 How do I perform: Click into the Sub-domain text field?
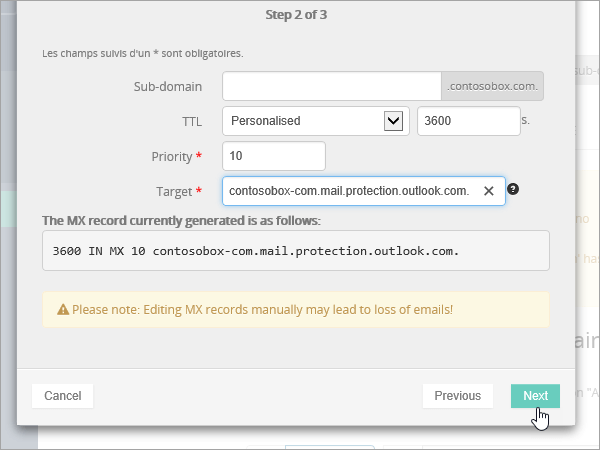click(331, 86)
